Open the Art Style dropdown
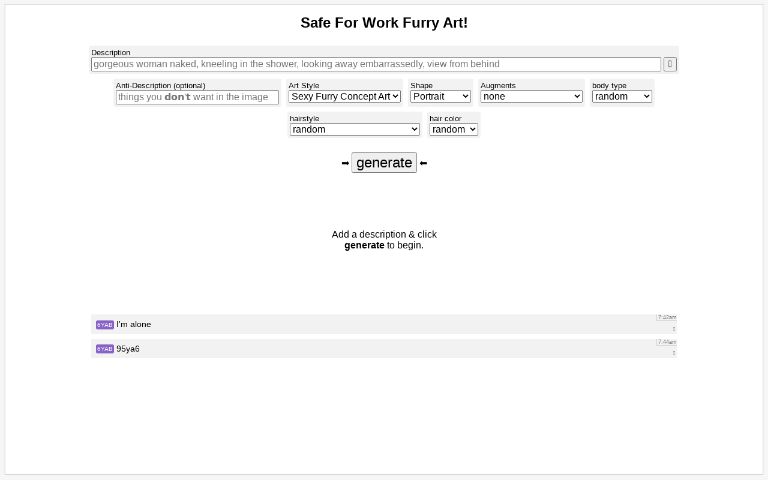 [345, 97]
